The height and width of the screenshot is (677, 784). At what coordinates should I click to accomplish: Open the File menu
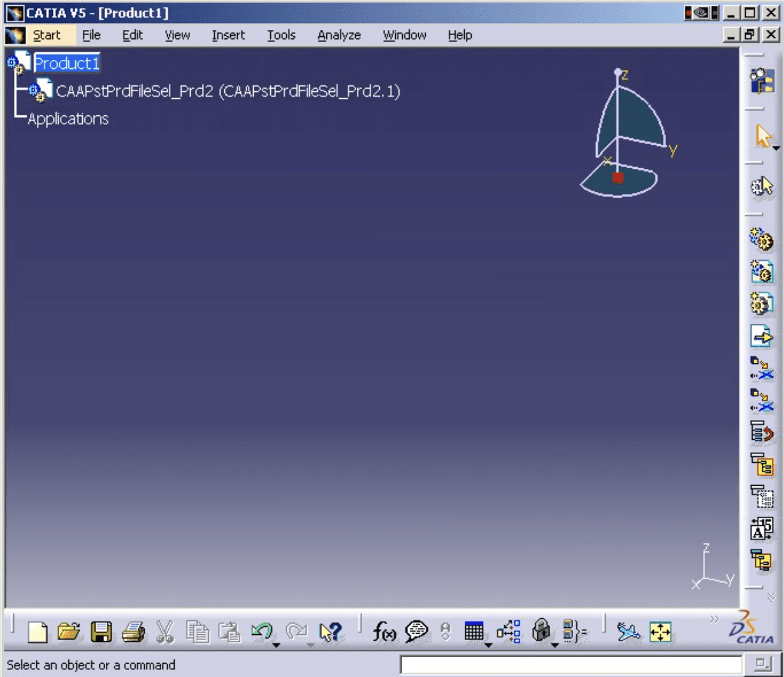point(92,35)
